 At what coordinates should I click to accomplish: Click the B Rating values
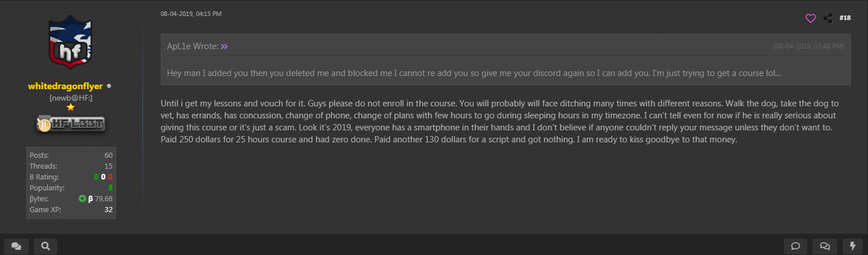103,177
